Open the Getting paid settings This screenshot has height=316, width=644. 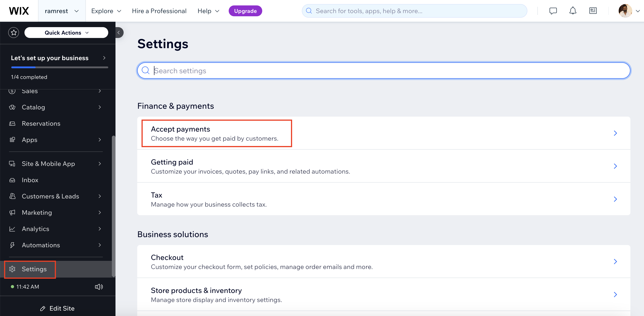click(x=384, y=166)
